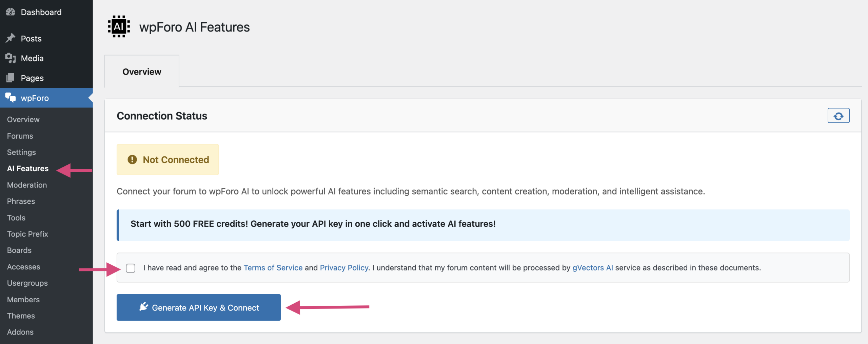Click the Pages icon in sidebar
This screenshot has height=344, width=868.
pos(11,78)
